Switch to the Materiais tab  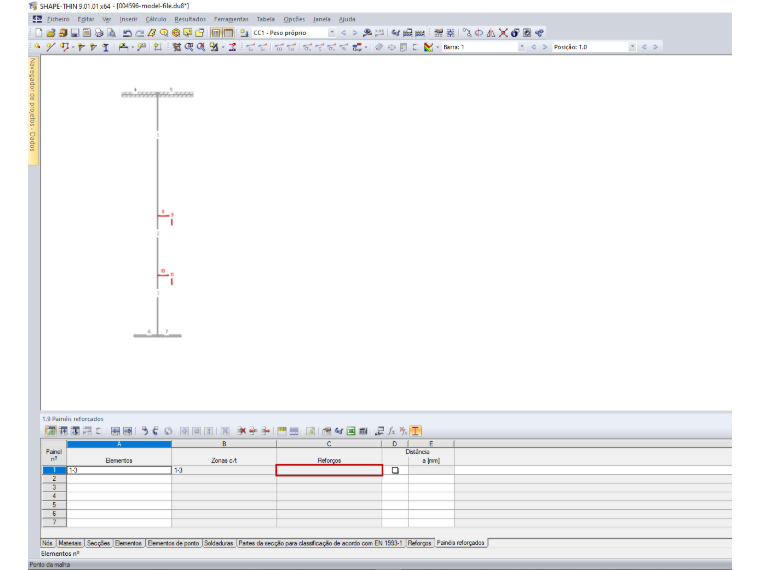[x=70, y=543]
